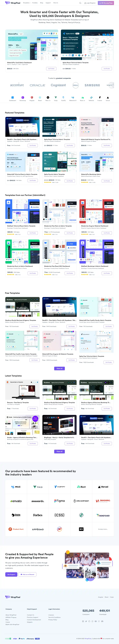
Task: Select the Bootstrap icon in technology row
Action: pyautogui.click(x=23, y=98)
